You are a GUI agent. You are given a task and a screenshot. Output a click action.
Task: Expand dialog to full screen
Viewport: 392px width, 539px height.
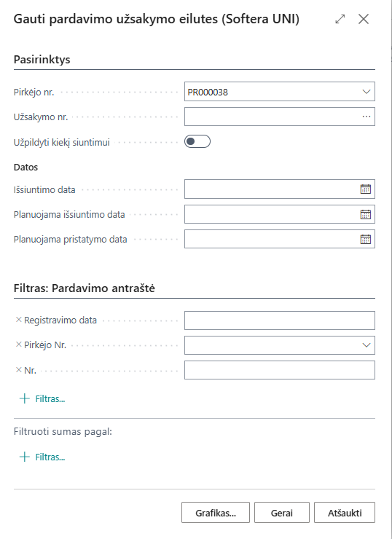340,19
